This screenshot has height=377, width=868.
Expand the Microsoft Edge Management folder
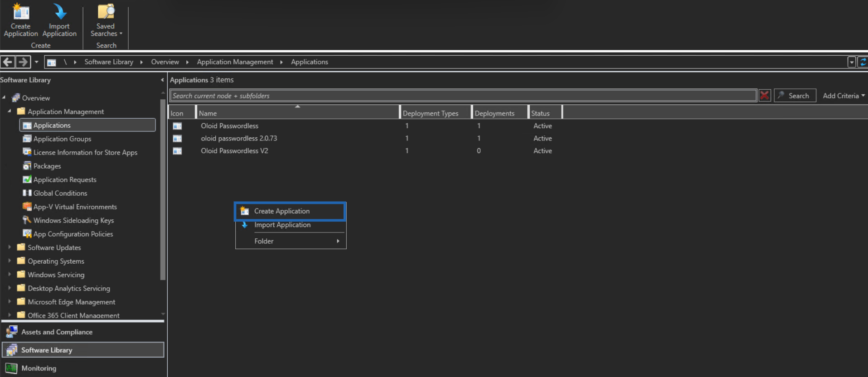10,302
